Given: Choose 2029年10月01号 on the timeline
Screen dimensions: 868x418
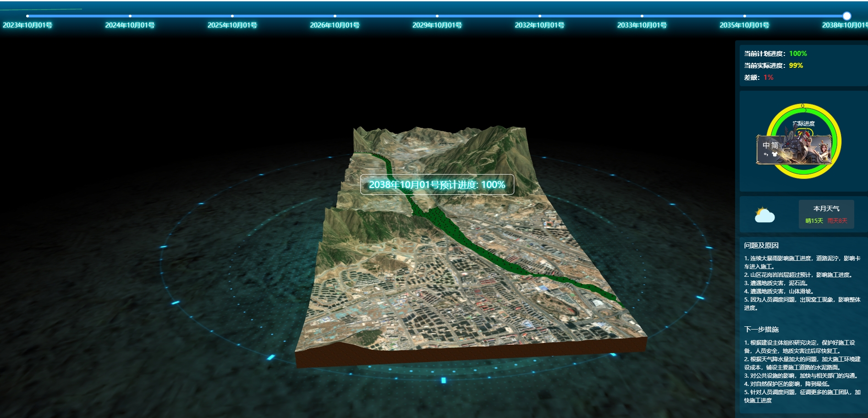Looking at the screenshot, I should [437, 16].
